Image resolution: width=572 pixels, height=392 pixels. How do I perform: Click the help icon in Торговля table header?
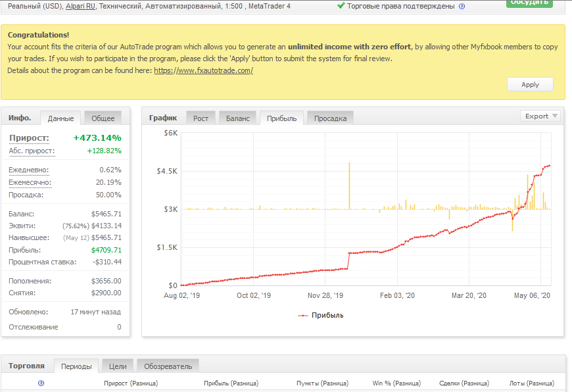(41, 383)
